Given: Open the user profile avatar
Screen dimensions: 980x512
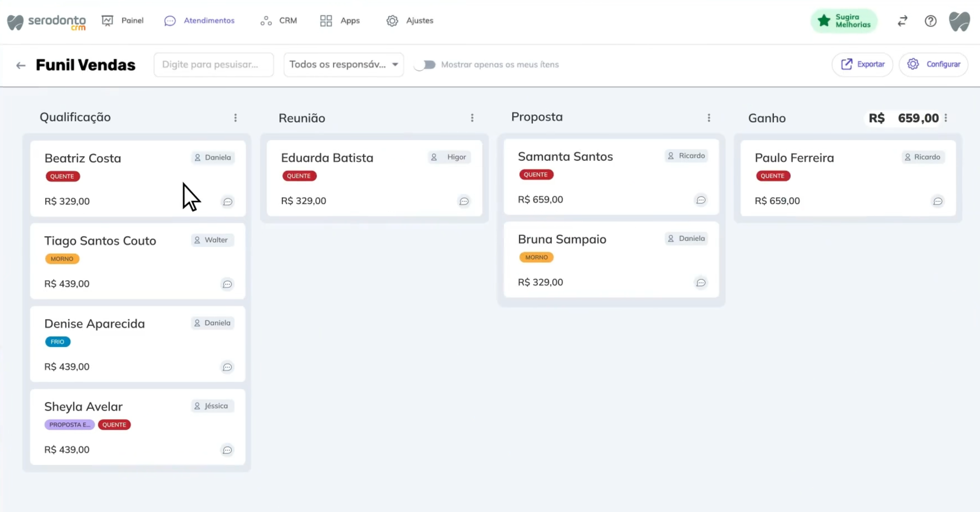Looking at the screenshot, I should (960, 21).
